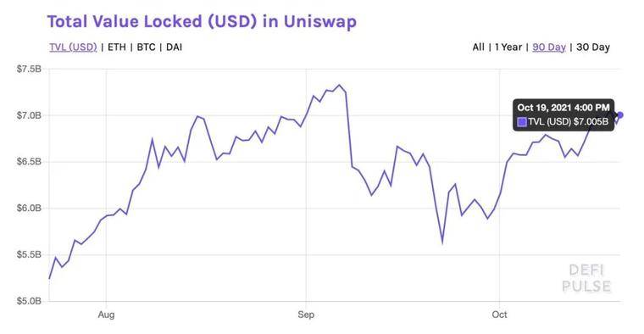The width and height of the screenshot is (644, 334).
Task: Select the TVL (USD) view
Action: tap(73, 47)
